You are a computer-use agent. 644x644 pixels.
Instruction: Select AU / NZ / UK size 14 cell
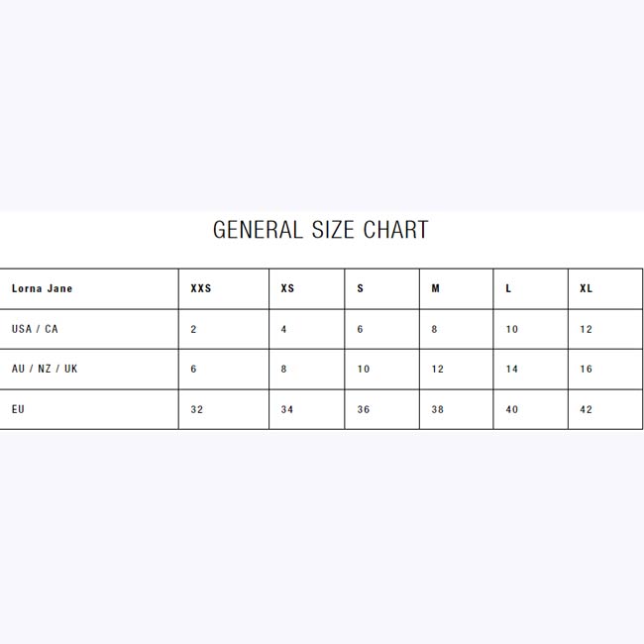coord(512,369)
